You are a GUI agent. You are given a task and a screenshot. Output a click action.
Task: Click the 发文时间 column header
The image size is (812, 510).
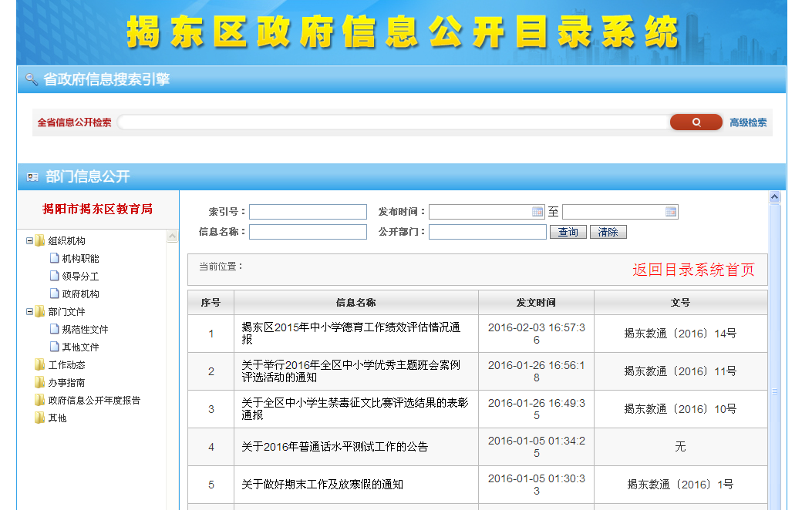click(536, 303)
